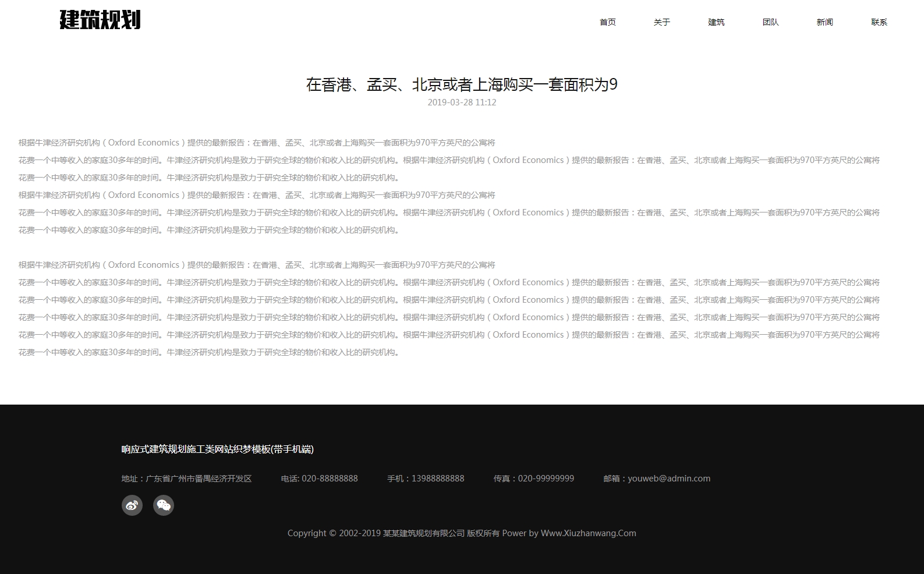Click the Www.Xiuzhanwang.Com link in the copyright line
Viewport: 924px width, 574px height.
click(588, 533)
